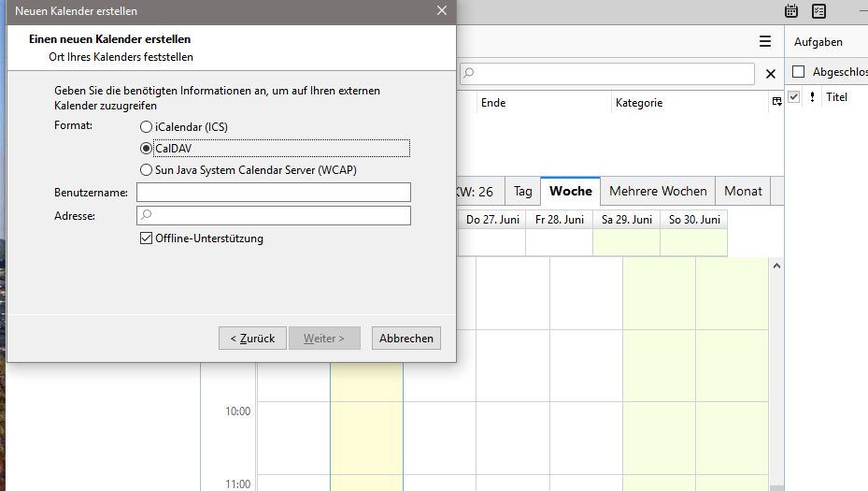Select day header Sa 29. Juni
The height and width of the screenshot is (491, 868).
pyautogui.click(x=627, y=220)
